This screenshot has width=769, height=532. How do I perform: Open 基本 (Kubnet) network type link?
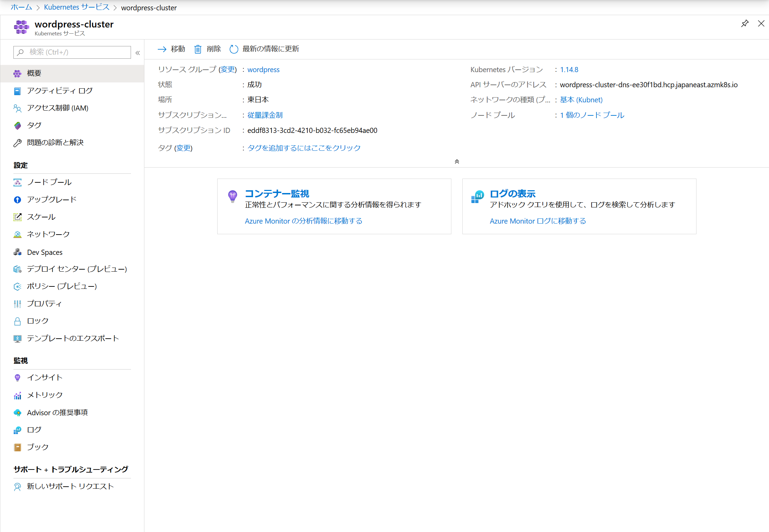[581, 100]
